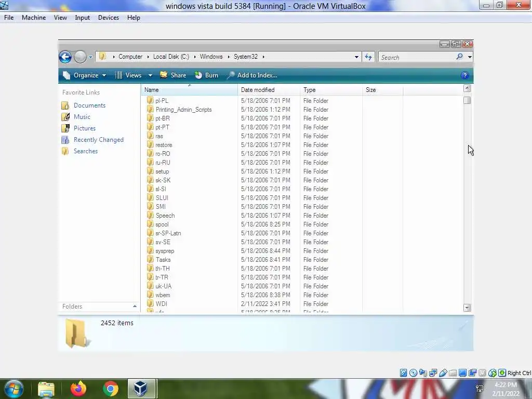Image resolution: width=532 pixels, height=399 pixels.
Task: Click into the Search input field
Action: point(417,57)
